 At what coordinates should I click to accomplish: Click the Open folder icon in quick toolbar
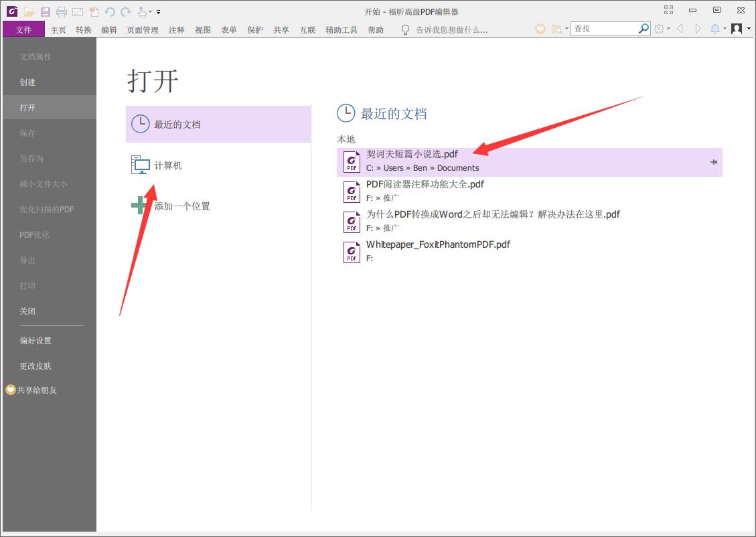tap(29, 11)
